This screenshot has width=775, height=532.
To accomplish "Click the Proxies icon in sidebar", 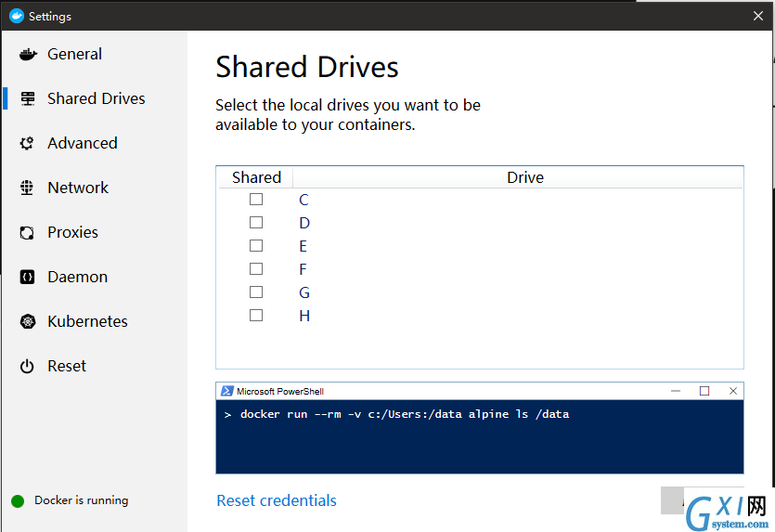I will (x=27, y=232).
